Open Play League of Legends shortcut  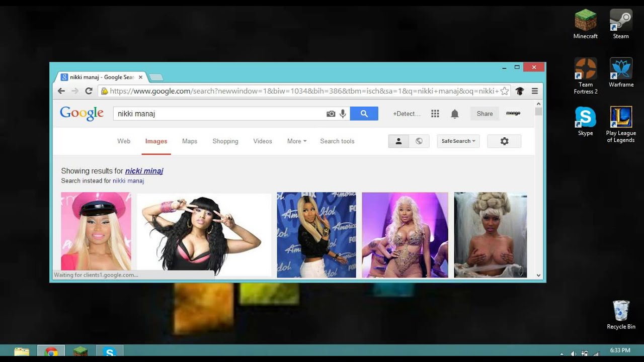coord(621,125)
